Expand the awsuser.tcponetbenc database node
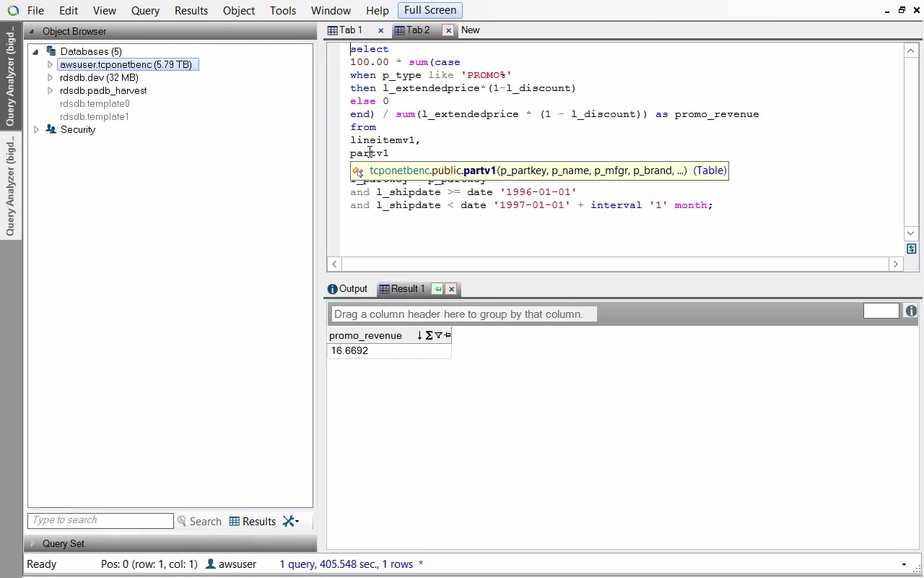The height and width of the screenshot is (578, 924). tap(50, 64)
